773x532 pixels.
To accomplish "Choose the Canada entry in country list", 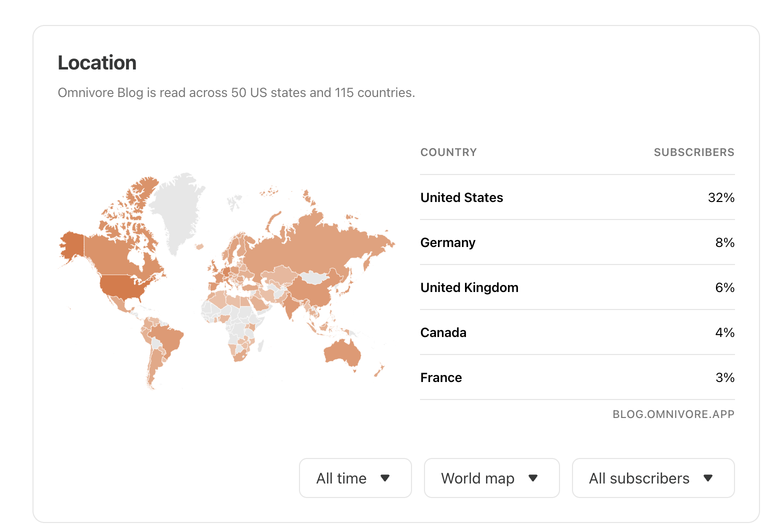I will click(577, 332).
